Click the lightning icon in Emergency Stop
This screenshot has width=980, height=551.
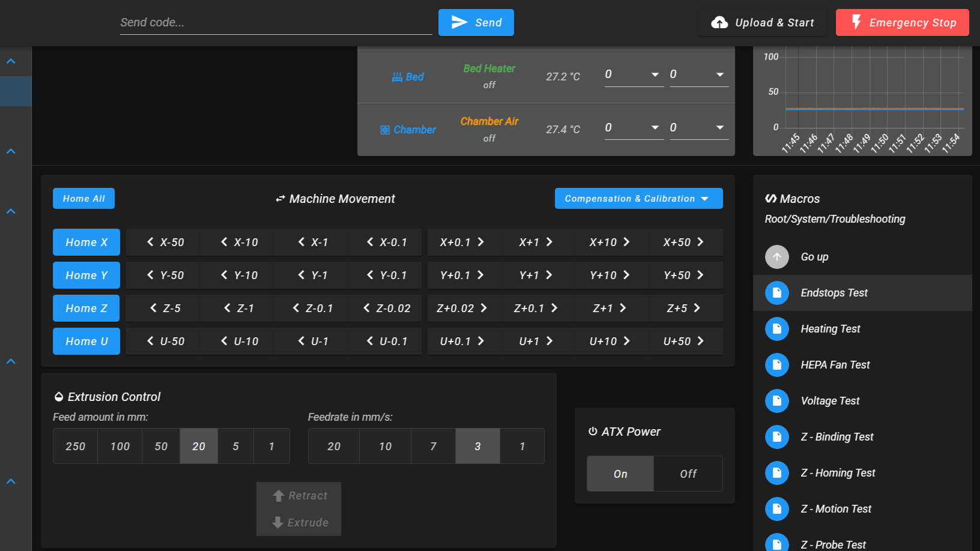856,22
